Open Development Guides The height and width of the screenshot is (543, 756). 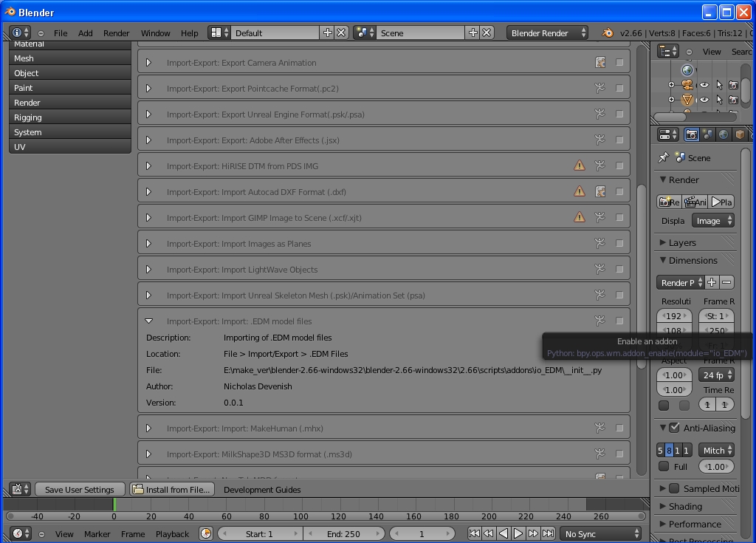coord(262,489)
